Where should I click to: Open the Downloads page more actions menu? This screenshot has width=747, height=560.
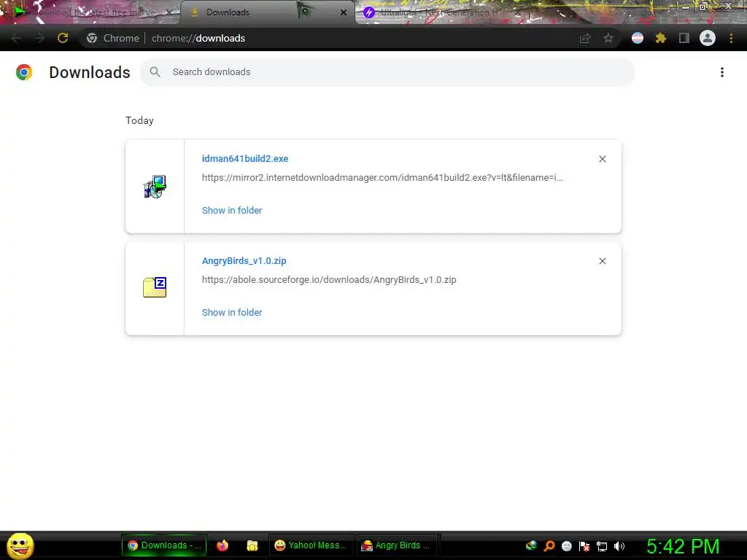[x=722, y=72]
